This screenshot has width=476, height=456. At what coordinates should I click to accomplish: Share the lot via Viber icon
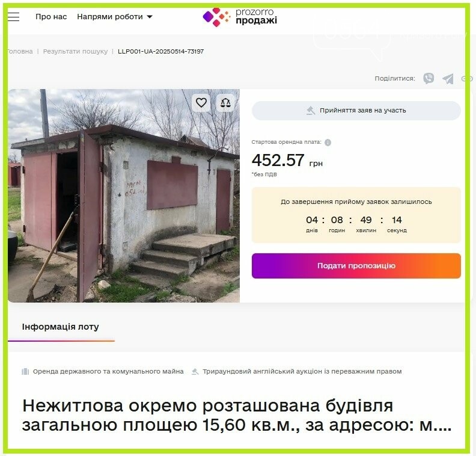(429, 78)
